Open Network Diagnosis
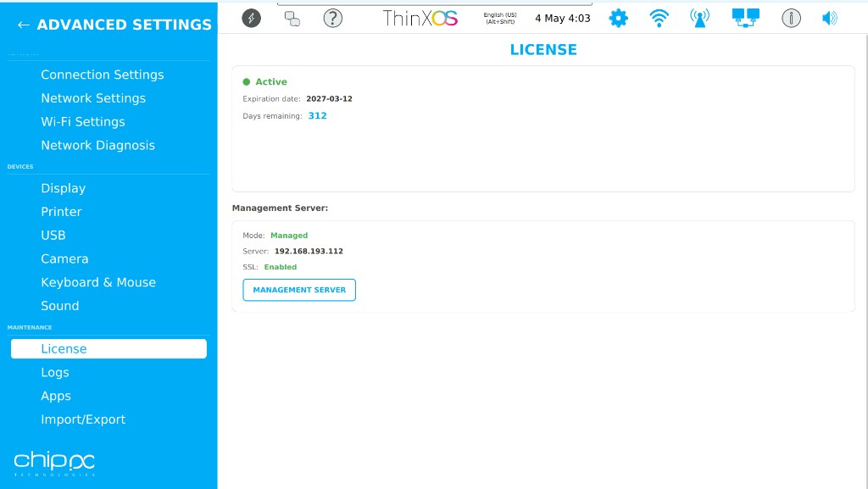Image resolution: width=868 pixels, height=489 pixels. click(x=98, y=145)
